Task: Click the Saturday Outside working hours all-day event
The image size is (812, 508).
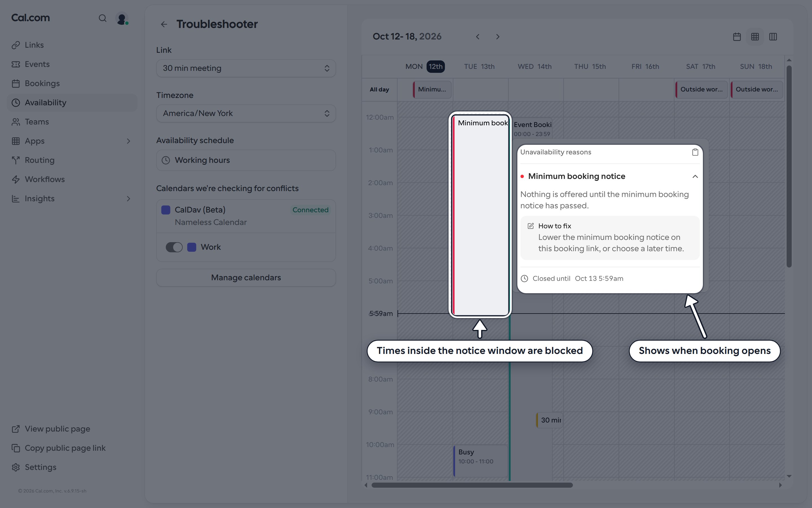Action: pos(701,89)
